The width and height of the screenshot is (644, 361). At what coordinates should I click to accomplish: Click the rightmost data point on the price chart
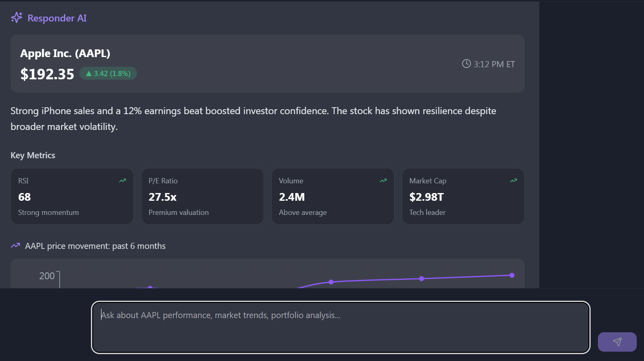512,275
